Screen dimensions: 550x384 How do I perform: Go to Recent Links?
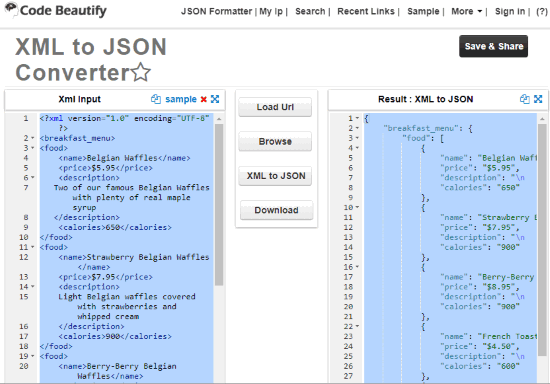click(x=366, y=11)
